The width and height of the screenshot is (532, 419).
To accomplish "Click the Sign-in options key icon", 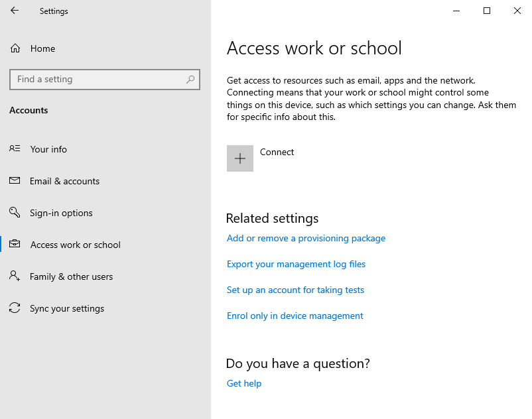I will (x=15, y=212).
